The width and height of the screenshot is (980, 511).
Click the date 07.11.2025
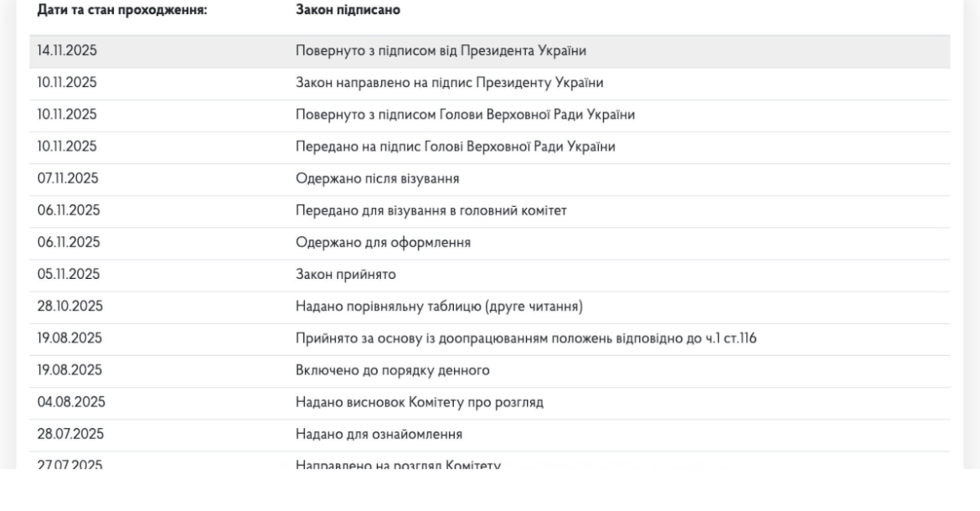click(68, 179)
